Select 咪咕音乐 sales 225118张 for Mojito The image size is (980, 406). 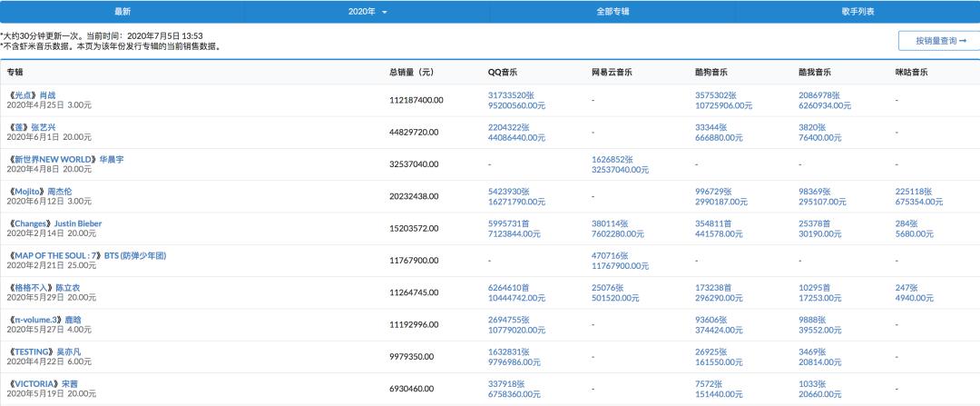pyautogui.click(x=914, y=192)
